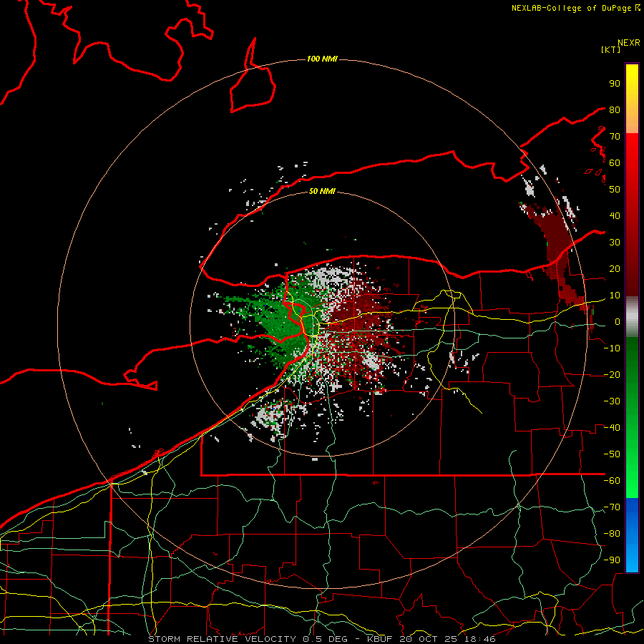Click the 10 value on the velocity scale
This screenshot has width=644, height=644.
point(615,296)
